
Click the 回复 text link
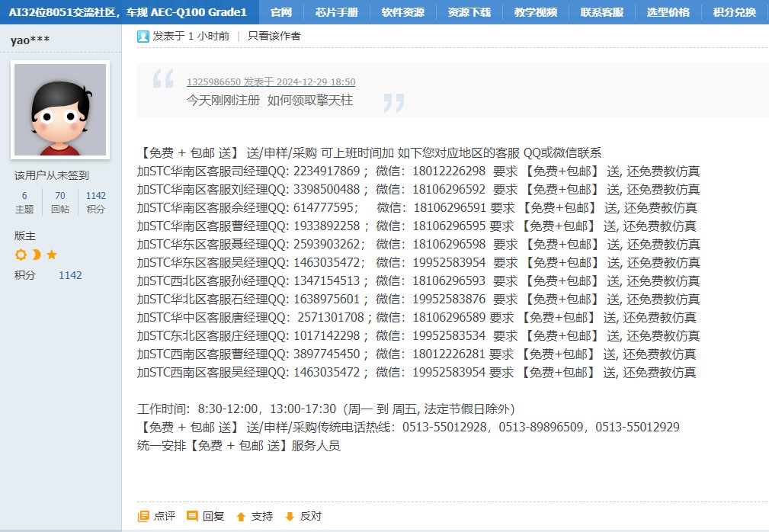[213, 516]
